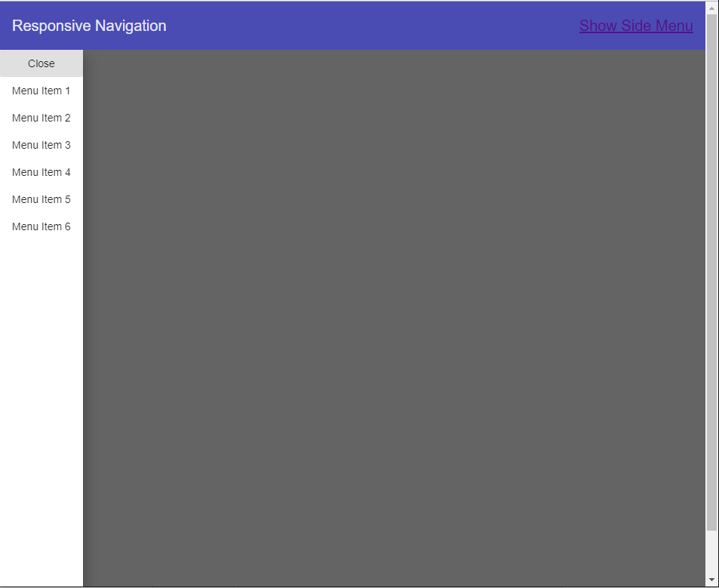
Task: Navigate to Menu Item 6
Action: (41, 226)
